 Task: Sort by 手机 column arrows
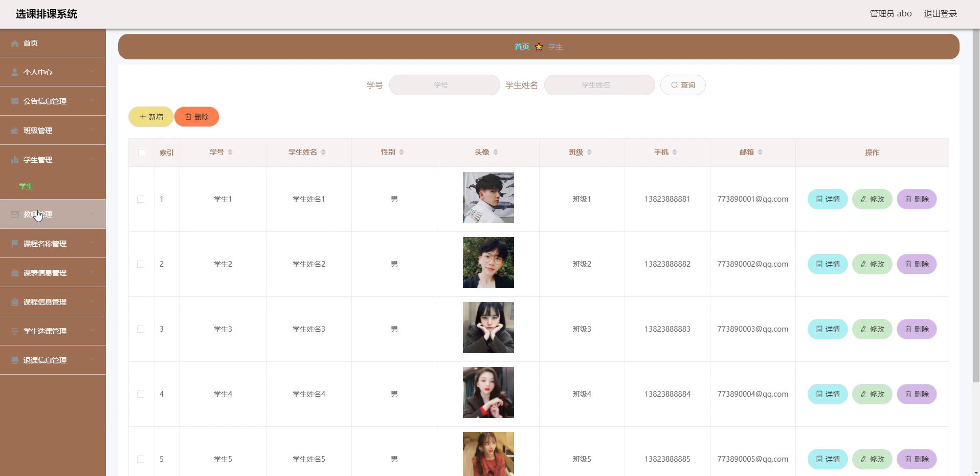pyautogui.click(x=675, y=152)
